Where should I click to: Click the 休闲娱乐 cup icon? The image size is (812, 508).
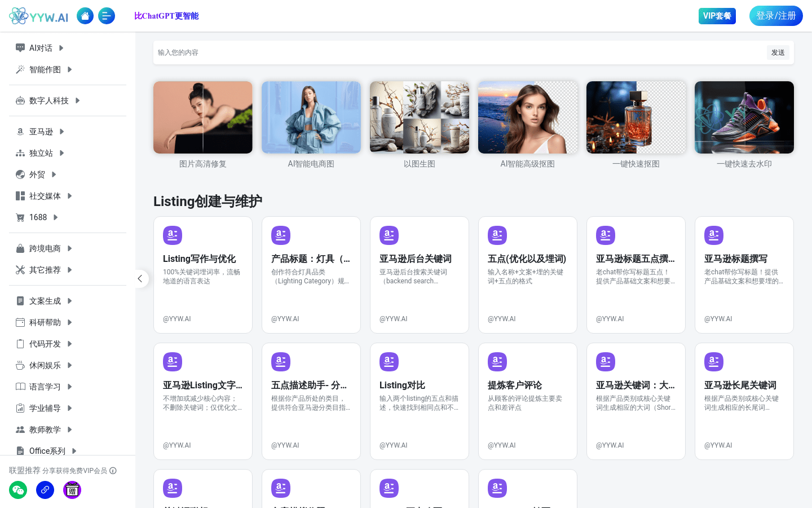pos(20,365)
